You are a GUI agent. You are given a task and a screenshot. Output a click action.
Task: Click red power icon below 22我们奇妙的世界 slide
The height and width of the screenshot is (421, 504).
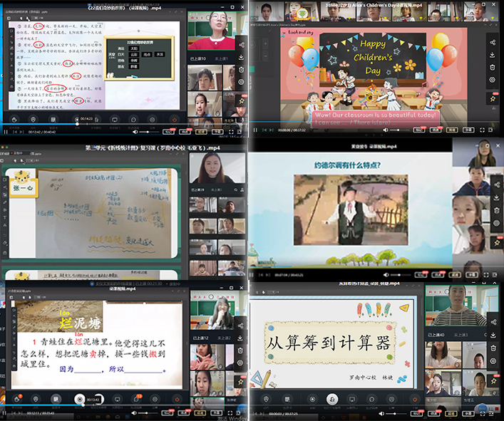(x=175, y=120)
